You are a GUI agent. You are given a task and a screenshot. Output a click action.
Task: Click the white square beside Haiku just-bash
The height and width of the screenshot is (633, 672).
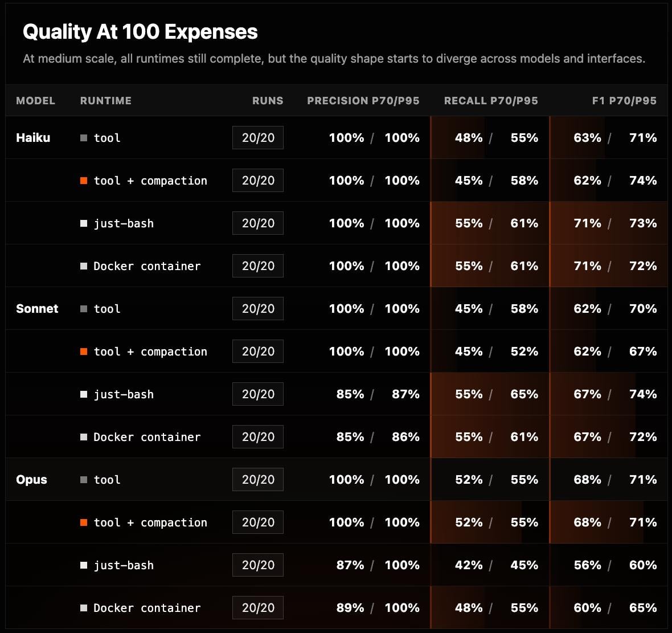(x=84, y=223)
